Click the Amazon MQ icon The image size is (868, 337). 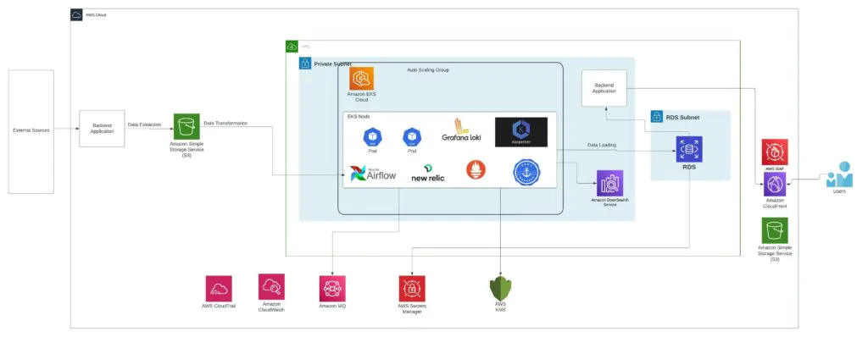[332, 288]
